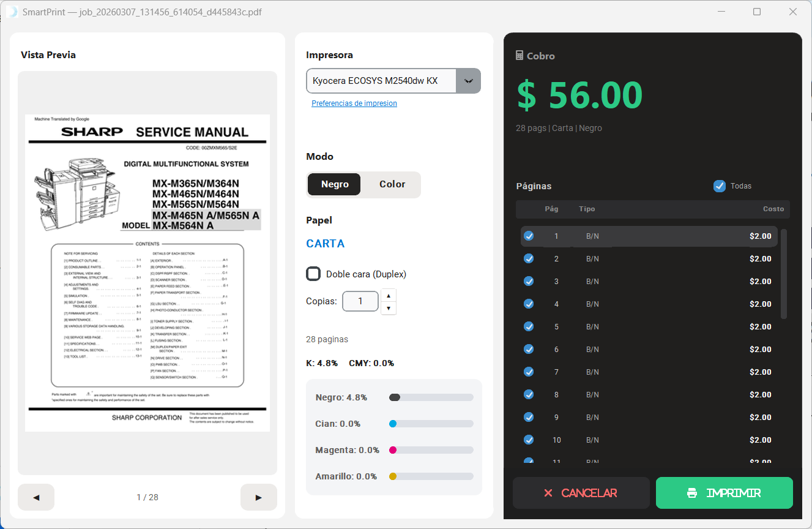
Task: Deselect page 5 in the pages list
Action: pos(528,326)
